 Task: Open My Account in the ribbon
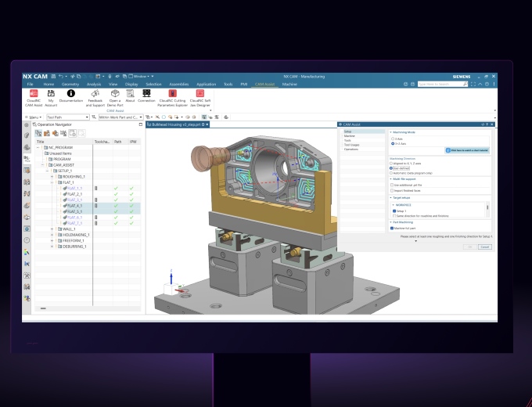51,98
